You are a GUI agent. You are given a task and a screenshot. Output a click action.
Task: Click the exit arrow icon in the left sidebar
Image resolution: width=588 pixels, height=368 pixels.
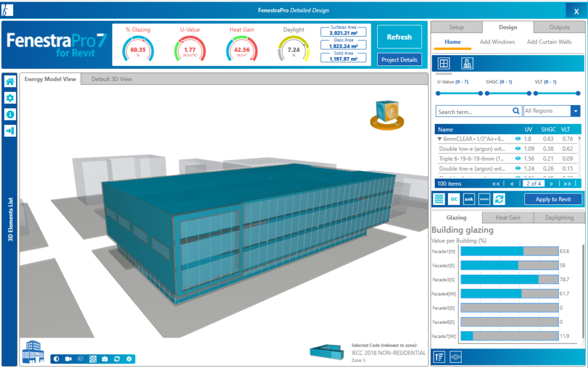click(x=10, y=131)
